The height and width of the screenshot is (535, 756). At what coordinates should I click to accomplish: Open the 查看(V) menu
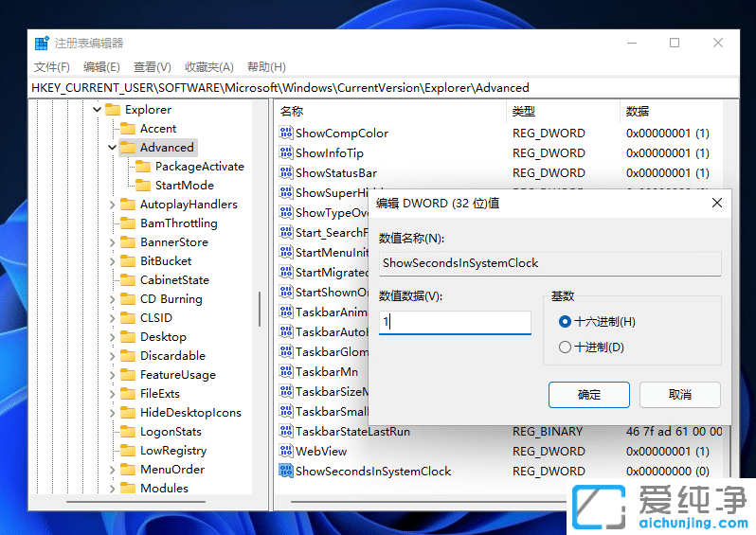153,67
